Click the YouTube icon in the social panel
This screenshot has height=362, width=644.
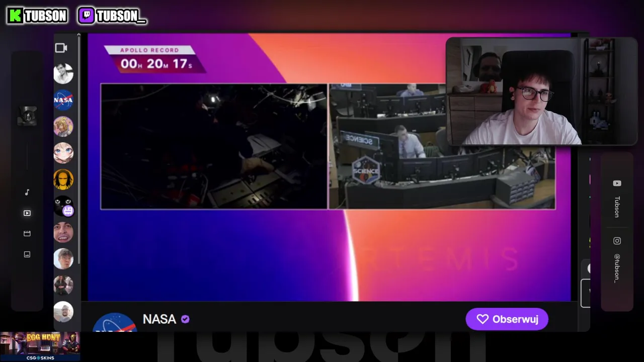point(617,184)
